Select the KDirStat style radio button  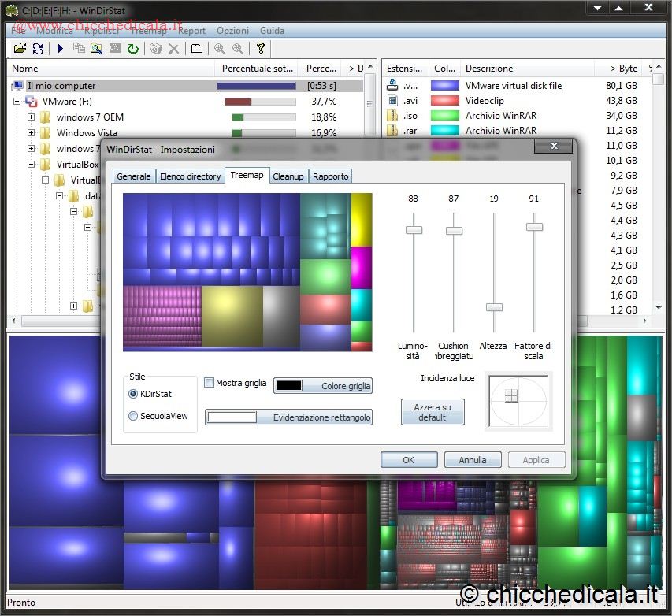[x=133, y=394]
